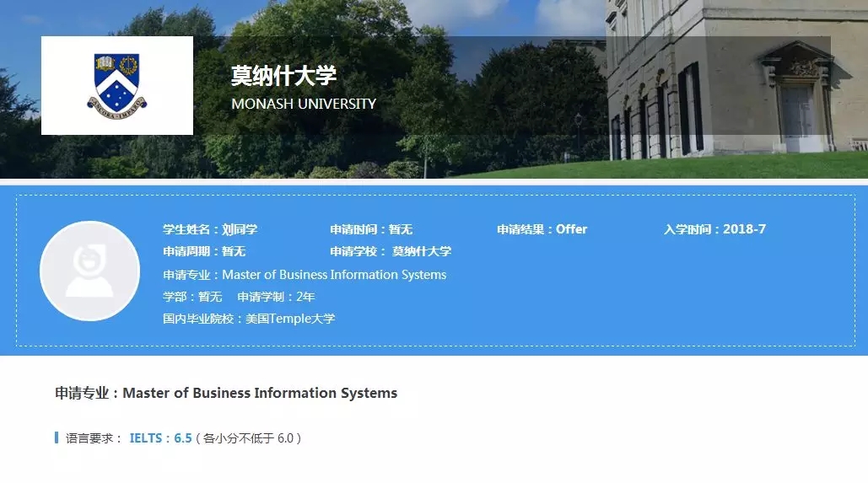Click the 申请学校：莫纳什大学 text
The width and height of the screenshot is (868, 483).
(x=391, y=252)
